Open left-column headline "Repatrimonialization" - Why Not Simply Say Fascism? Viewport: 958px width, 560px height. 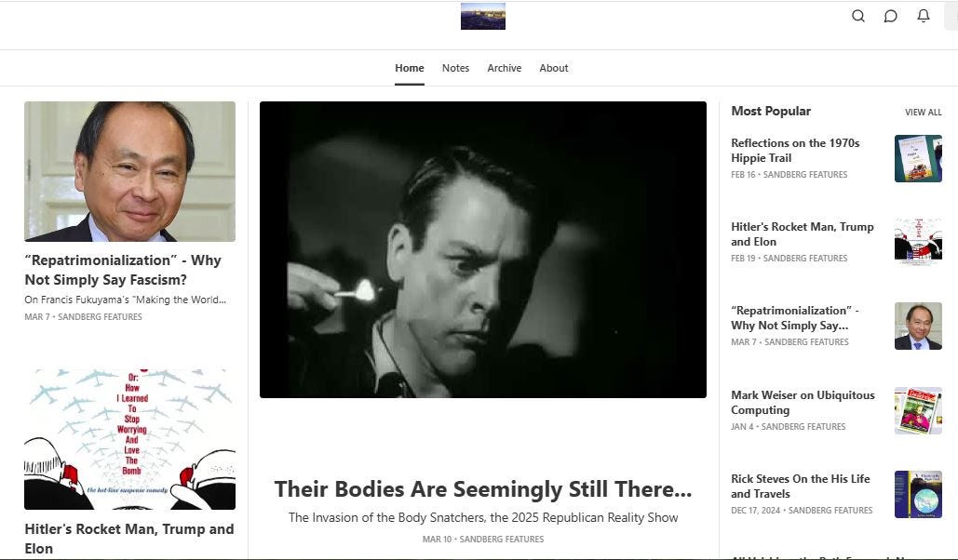(123, 270)
